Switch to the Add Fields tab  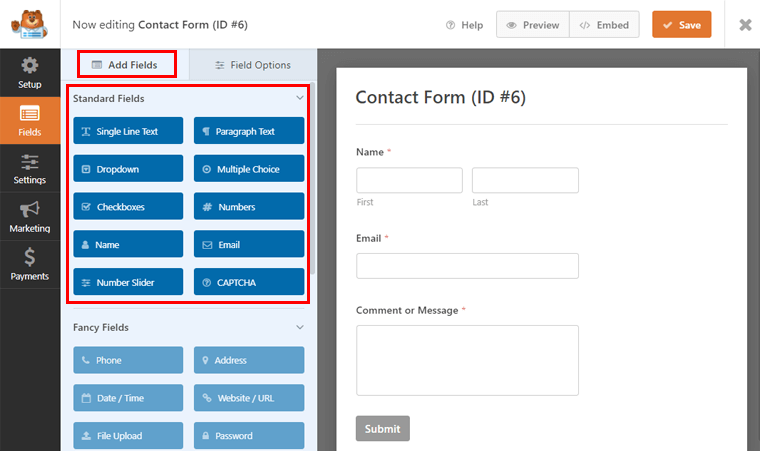pyautogui.click(x=127, y=65)
